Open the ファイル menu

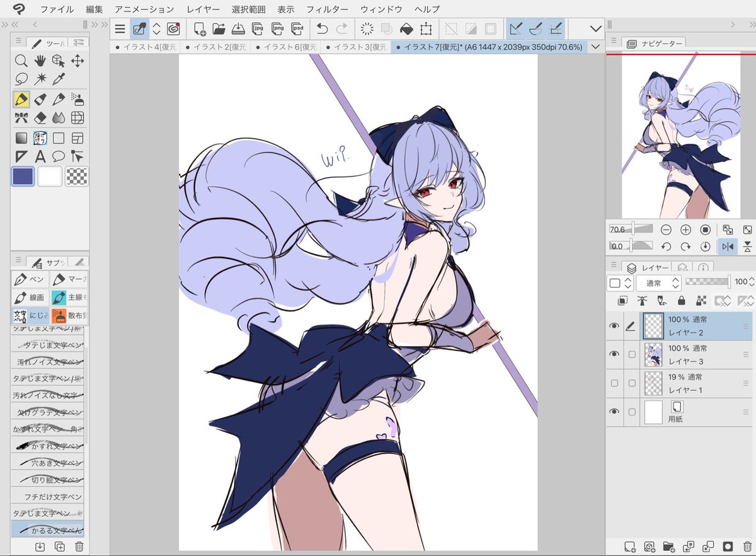[57, 9]
